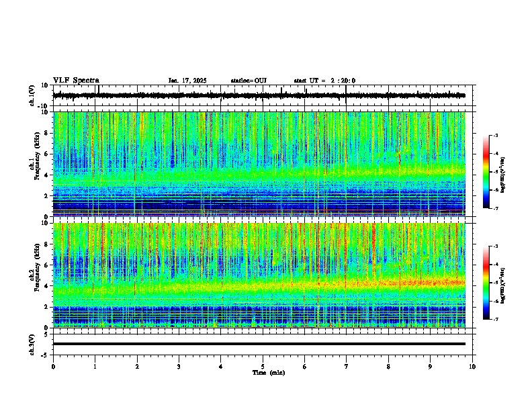The height and width of the screenshot is (411, 532).
Task: Click the ch.1 spectrogram color scale bar
Action: pyautogui.click(x=486, y=172)
